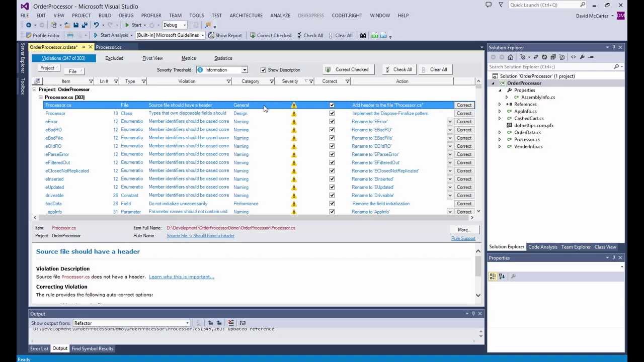Click the Solution Explorer search magnifier icon
This screenshot has height=362, width=644.
616,67
